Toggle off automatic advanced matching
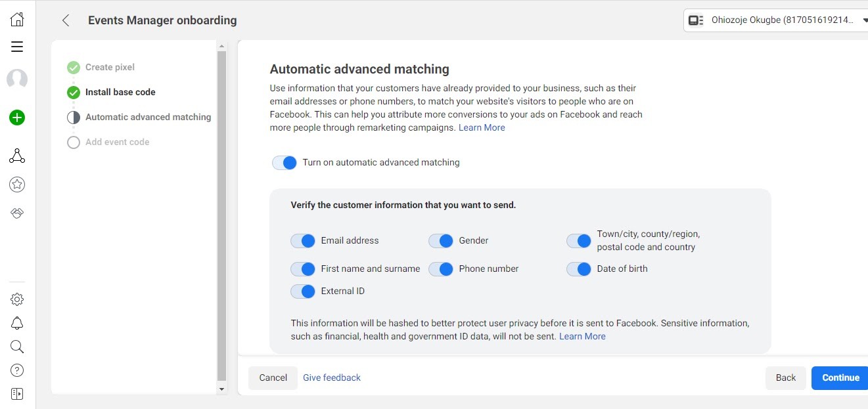The height and width of the screenshot is (409, 868). point(285,162)
